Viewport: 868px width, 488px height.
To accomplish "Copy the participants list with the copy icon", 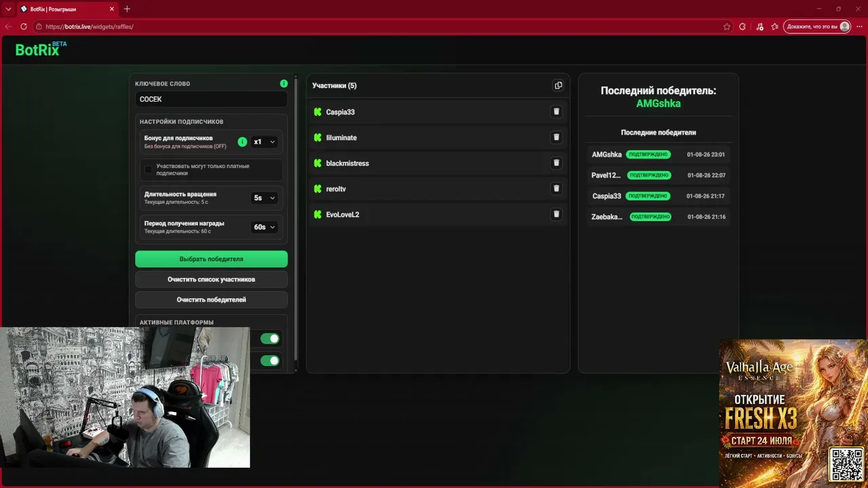I will (558, 85).
